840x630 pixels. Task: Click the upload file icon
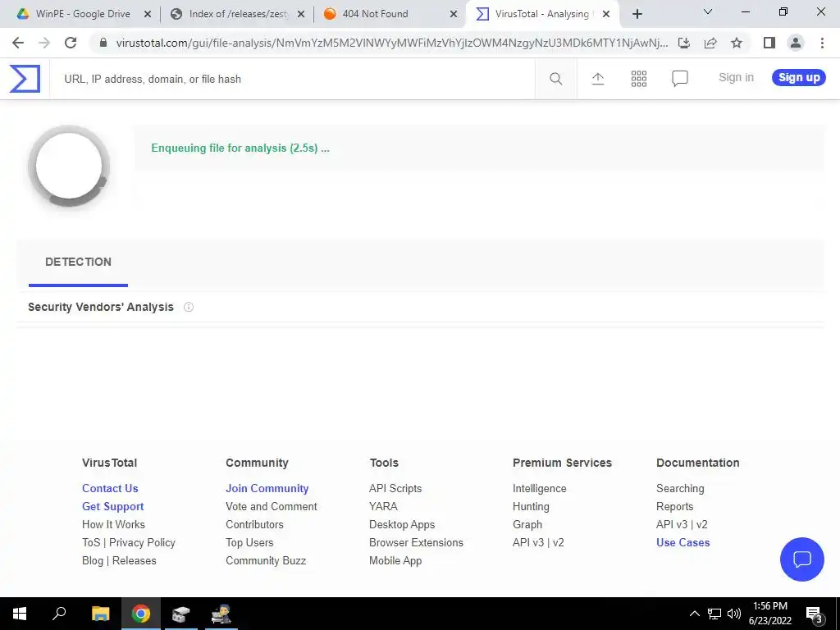click(598, 79)
